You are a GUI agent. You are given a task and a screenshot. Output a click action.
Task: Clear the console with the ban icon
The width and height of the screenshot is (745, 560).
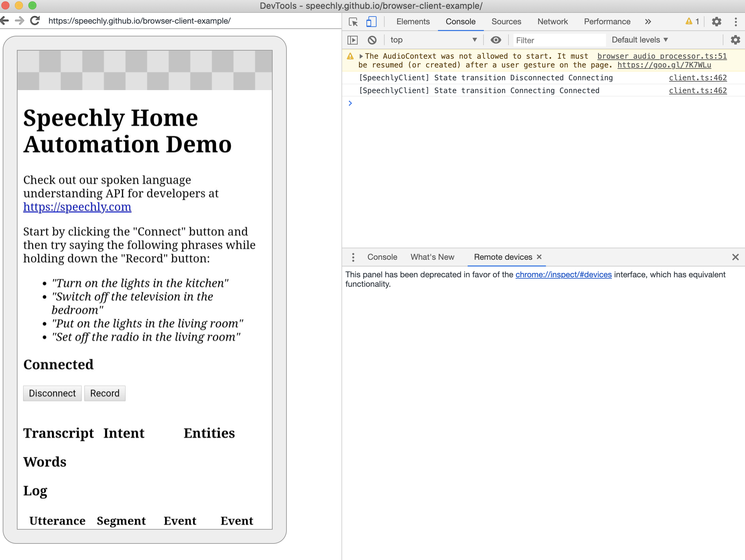[x=372, y=40]
